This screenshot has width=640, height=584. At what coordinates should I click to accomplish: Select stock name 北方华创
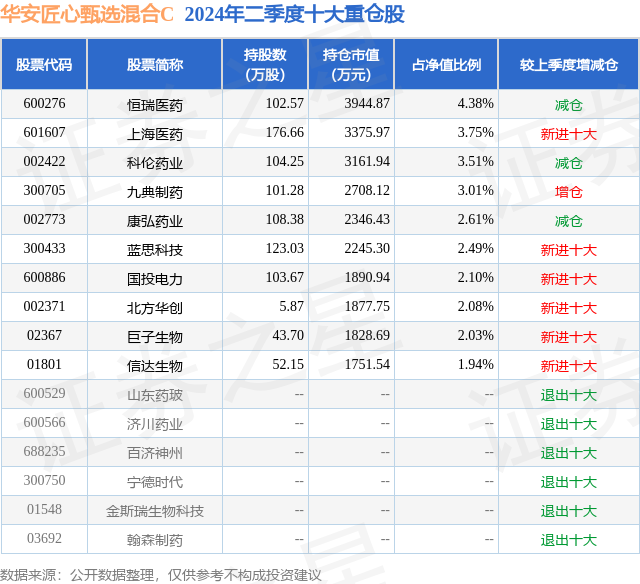(155, 308)
